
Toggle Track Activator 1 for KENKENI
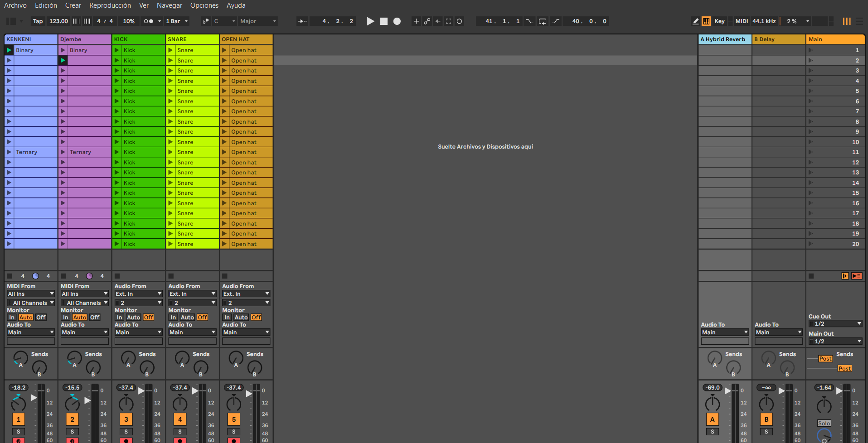tap(19, 419)
